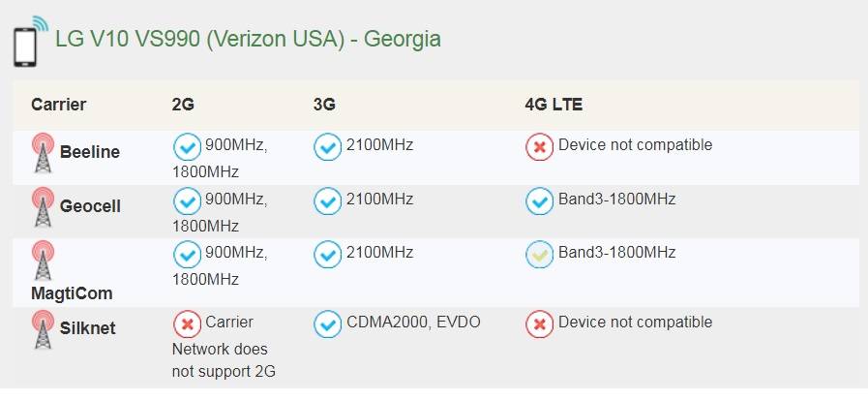868x400 pixels.
Task: Click Silknet 3G blue checkmark icon
Action: 328,323
